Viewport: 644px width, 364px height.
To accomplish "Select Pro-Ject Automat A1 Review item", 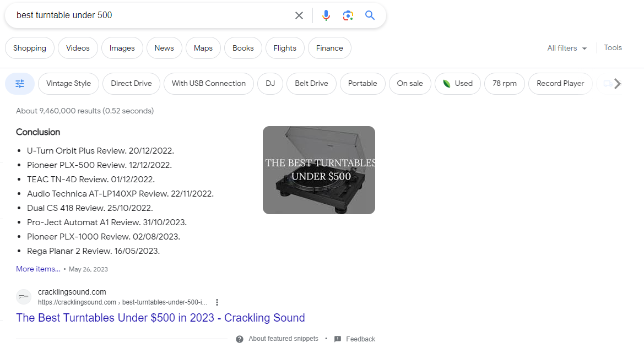I will coord(107,222).
